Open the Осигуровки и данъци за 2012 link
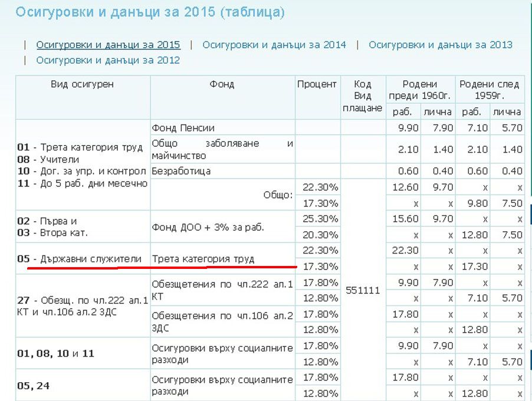The image size is (532, 401). [108, 60]
